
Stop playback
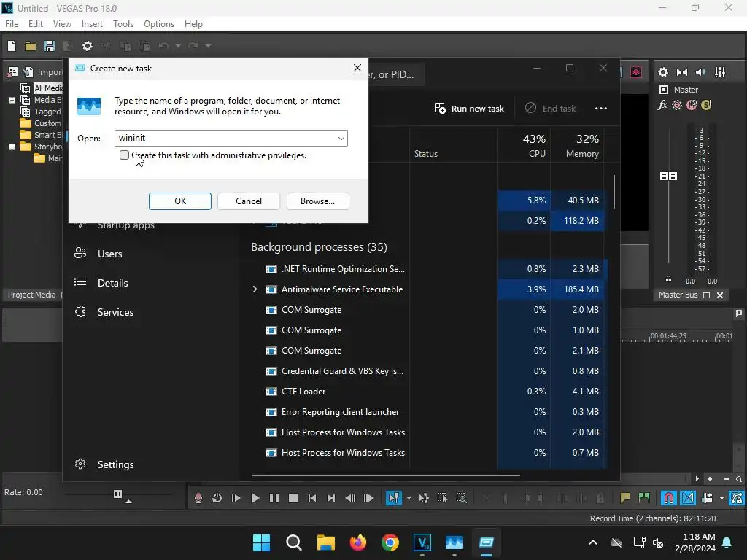point(293,498)
